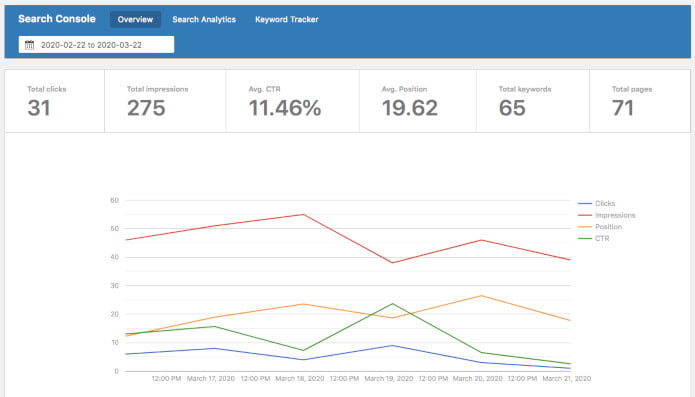Click the March 20, 2020 axis label

tap(477, 378)
